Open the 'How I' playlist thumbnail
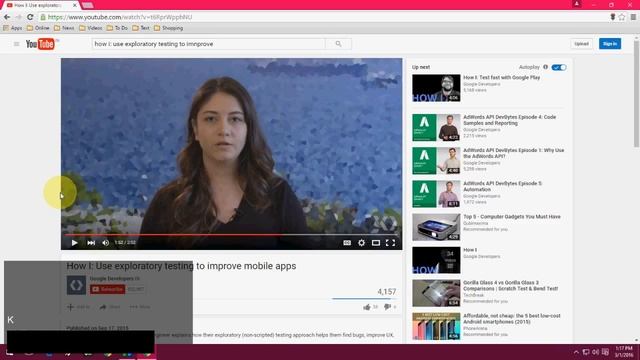The width and height of the screenshot is (640, 360). click(436, 260)
